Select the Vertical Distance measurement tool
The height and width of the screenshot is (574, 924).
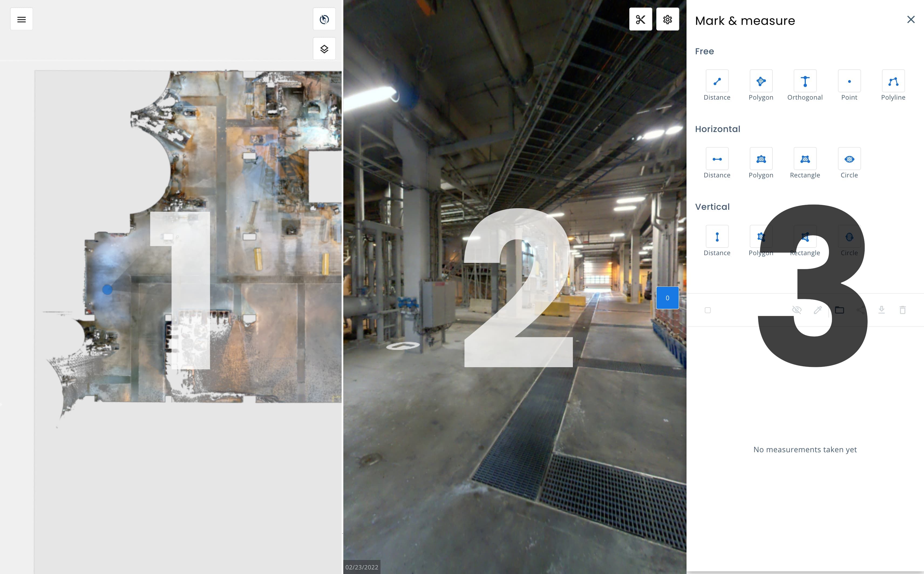click(717, 236)
